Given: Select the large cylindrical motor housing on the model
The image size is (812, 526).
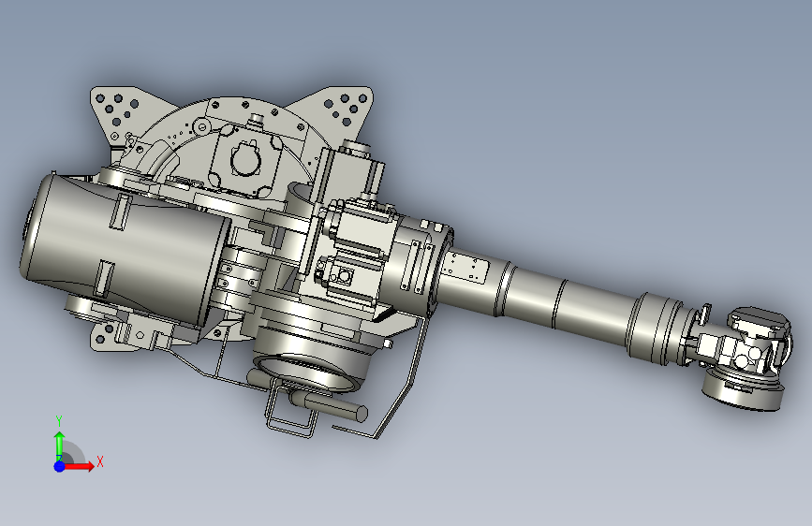Looking at the screenshot, I should (x=125, y=251).
